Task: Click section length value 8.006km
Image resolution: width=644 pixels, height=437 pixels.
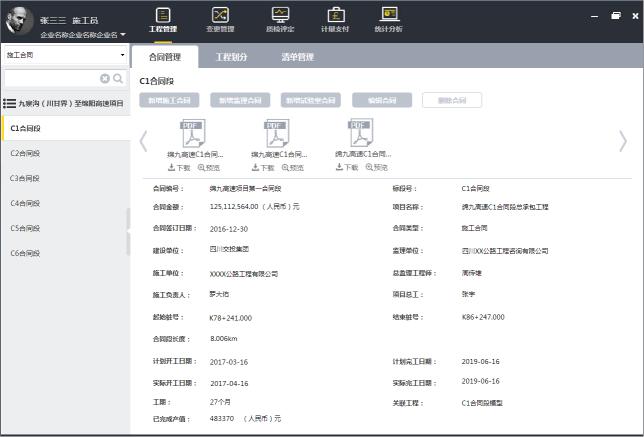Action: coord(223,338)
